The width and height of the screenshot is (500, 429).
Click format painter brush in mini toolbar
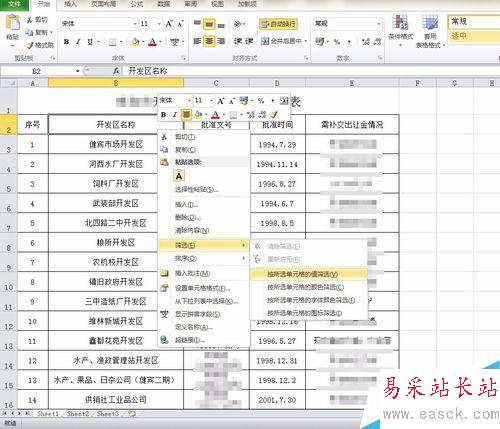pos(273,115)
